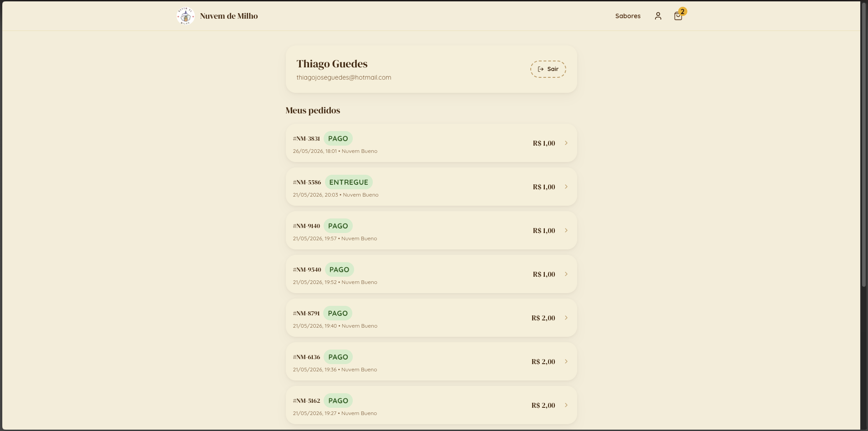This screenshot has width=868, height=431.
Task: Expand order #NM-8791 details chevron
Action: coord(566,318)
